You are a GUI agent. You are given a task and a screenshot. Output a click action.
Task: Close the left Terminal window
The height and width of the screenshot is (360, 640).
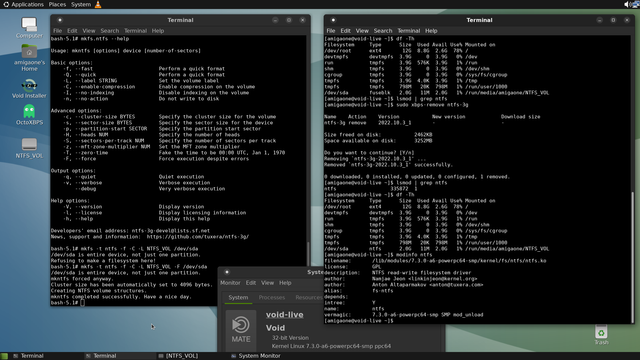(x=302, y=20)
